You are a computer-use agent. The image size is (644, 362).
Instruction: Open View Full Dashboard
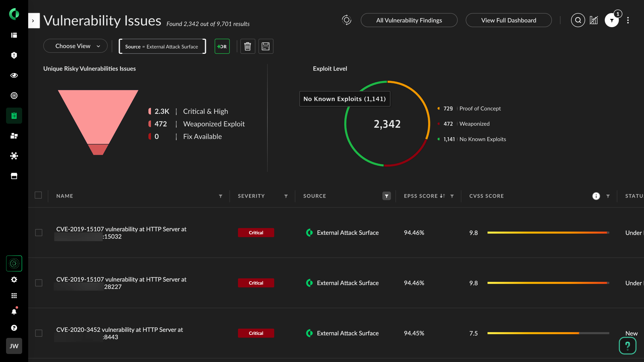(x=508, y=20)
